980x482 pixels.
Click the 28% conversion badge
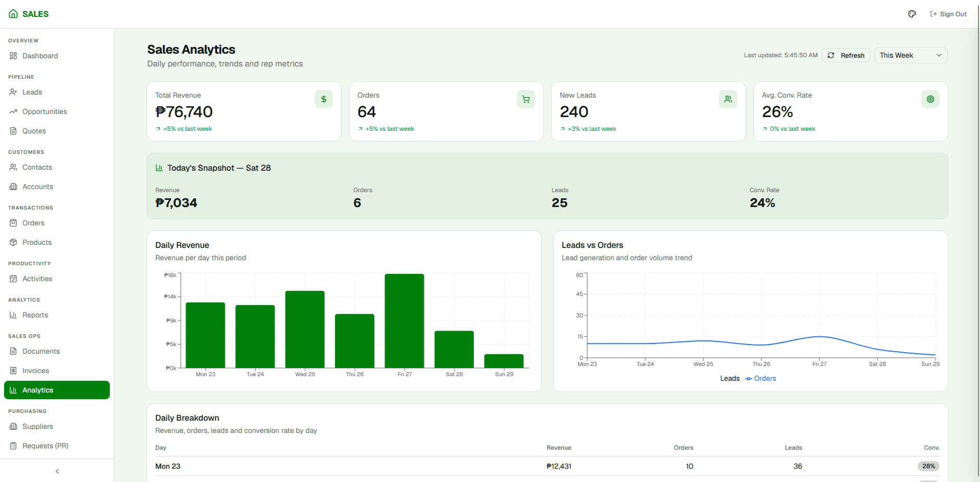coord(928,466)
